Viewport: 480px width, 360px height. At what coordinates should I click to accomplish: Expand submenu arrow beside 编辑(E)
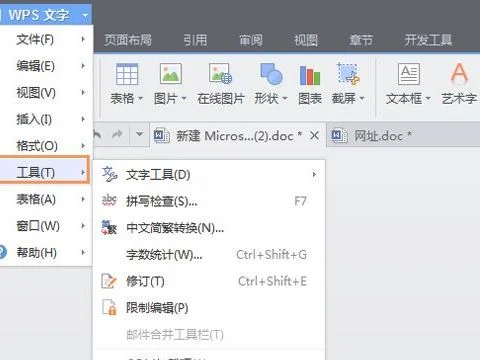coord(83,66)
